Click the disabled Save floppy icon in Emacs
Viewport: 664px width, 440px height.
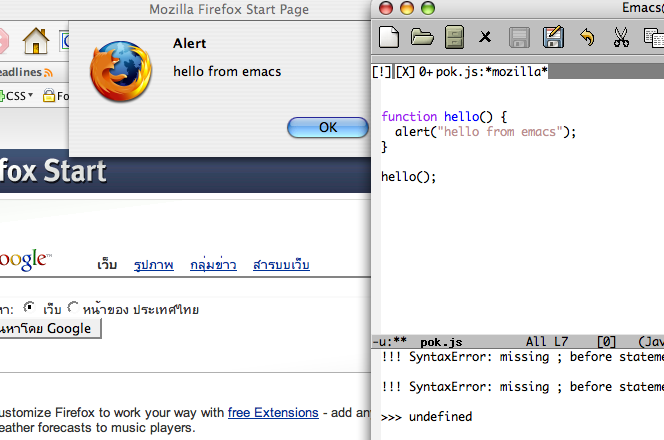[x=519, y=37]
